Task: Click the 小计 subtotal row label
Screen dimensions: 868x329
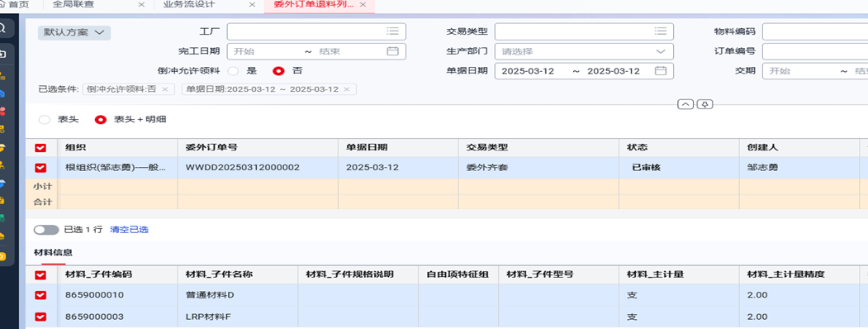Action: 42,187
